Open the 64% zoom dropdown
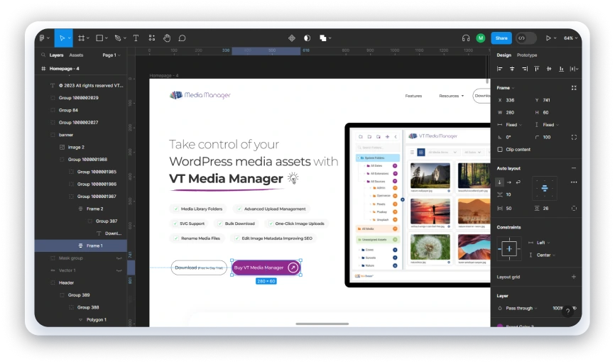Viewport: 615px width, 364px height. point(570,38)
